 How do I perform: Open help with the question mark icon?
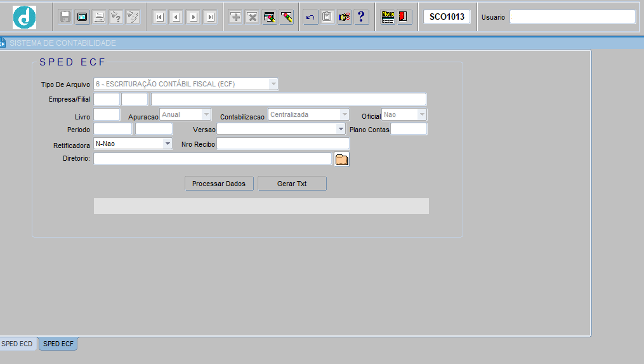(x=361, y=17)
